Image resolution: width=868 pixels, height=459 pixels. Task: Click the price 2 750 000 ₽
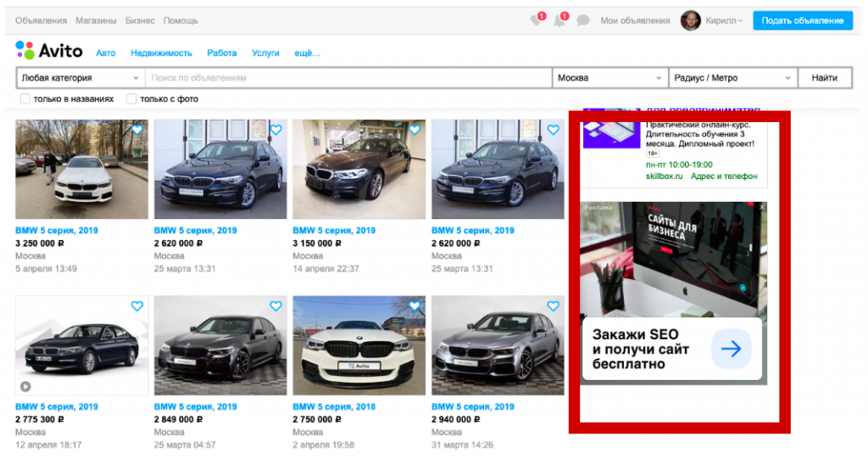[317, 420]
